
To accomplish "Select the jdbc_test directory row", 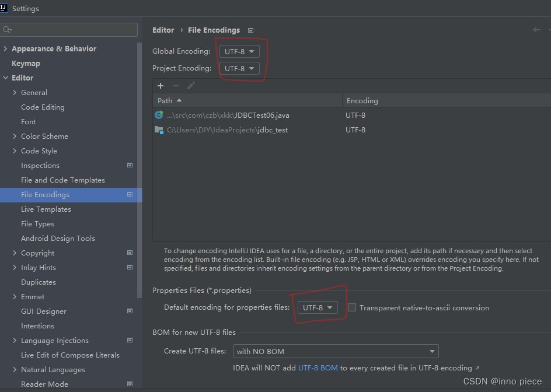I will pyautogui.click(x=352, y=130).
